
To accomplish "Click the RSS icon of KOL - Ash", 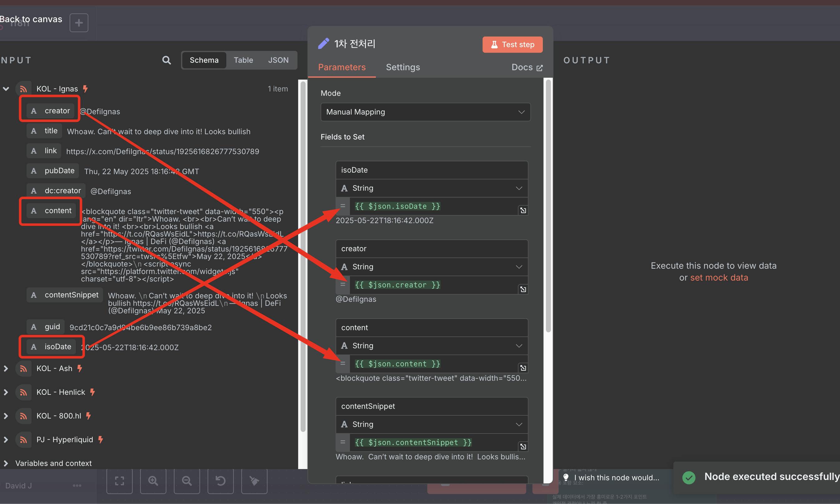I will pos(23,369).
